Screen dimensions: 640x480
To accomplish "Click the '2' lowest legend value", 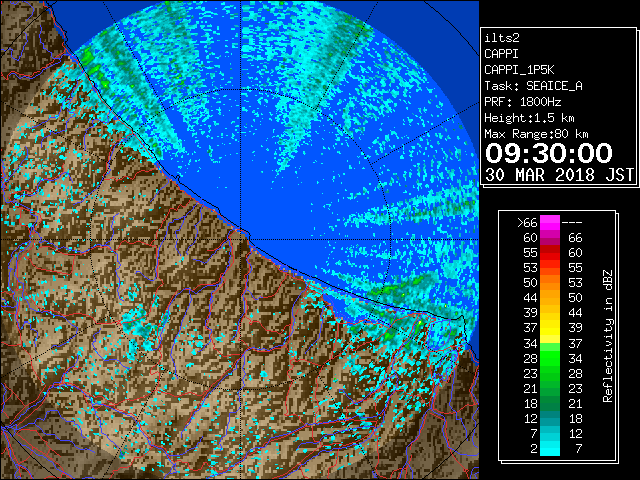I will point(534,449).
